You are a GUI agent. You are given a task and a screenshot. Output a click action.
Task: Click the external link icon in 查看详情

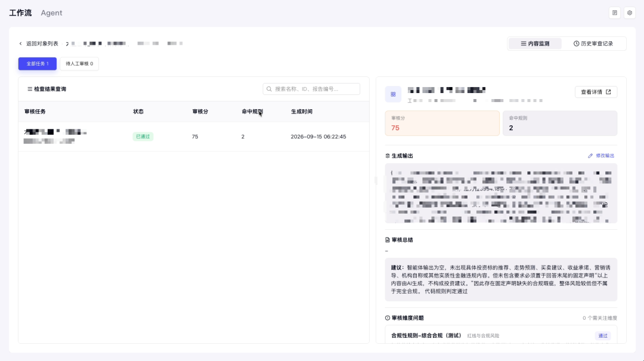click(608, 92)
